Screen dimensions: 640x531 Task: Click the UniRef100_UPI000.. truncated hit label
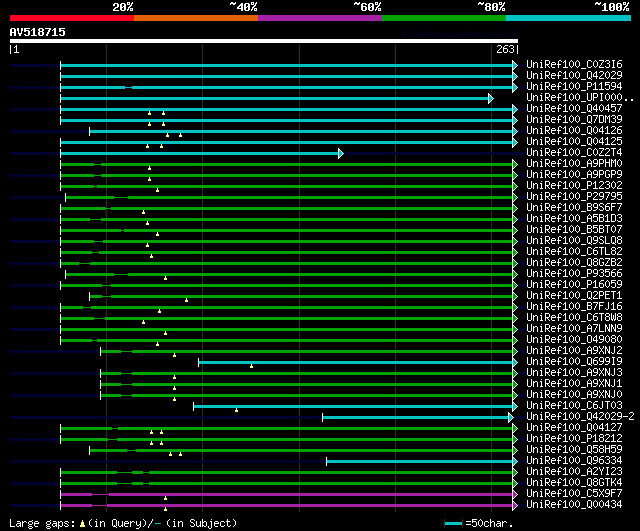580,98
